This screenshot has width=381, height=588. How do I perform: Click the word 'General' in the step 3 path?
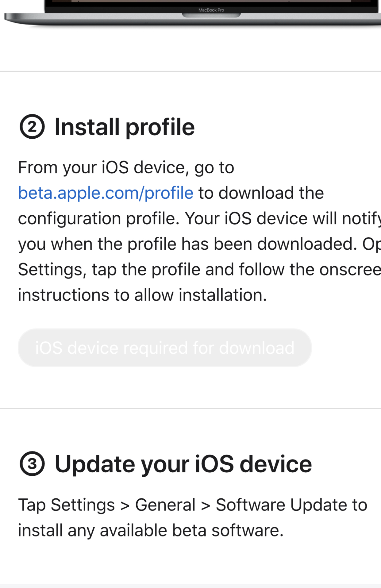click(x=165, y=505)
